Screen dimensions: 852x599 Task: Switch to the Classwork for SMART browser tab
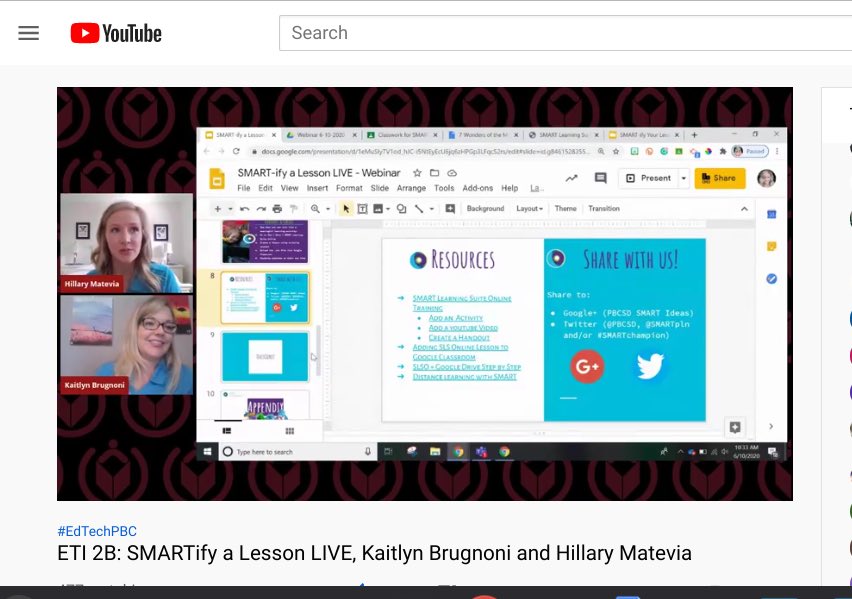[402, 135]
